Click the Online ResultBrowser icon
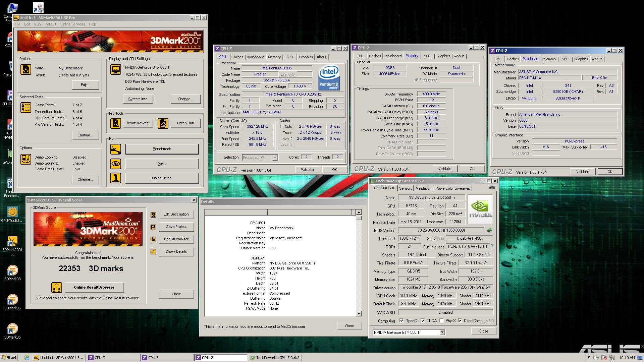Image resolution: width=644 pixels, height=362 pixels. 57,287
